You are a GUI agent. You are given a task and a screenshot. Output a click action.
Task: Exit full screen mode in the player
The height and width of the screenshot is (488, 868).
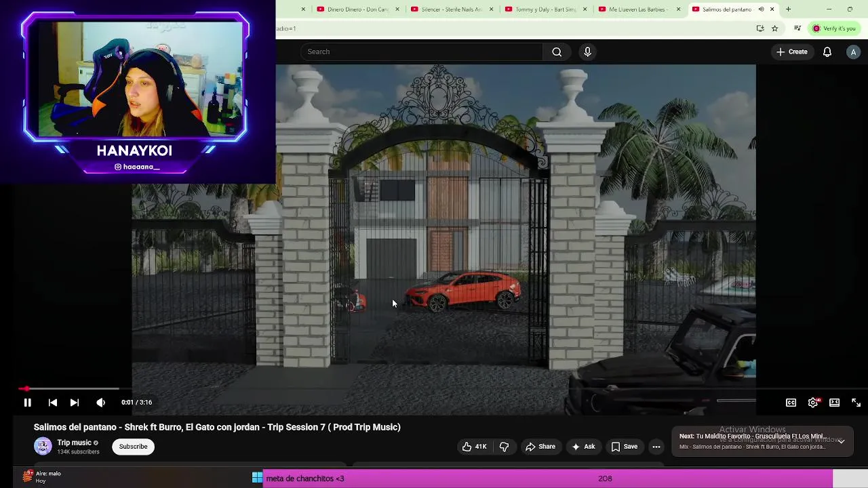856,403
